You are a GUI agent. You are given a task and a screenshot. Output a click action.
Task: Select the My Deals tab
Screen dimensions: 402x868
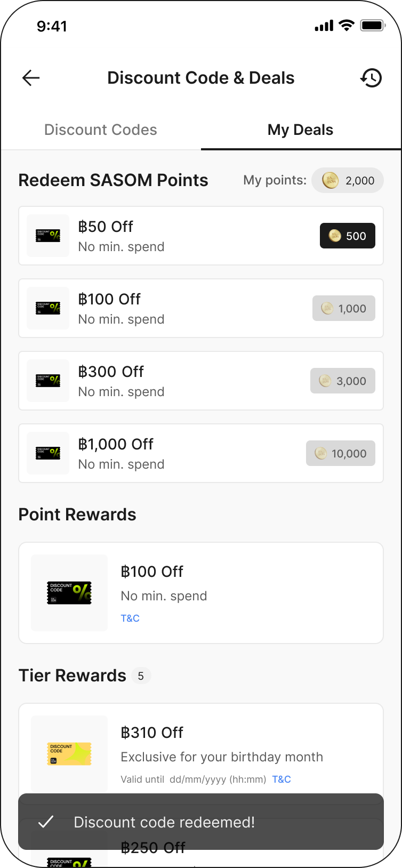[301, 130]
